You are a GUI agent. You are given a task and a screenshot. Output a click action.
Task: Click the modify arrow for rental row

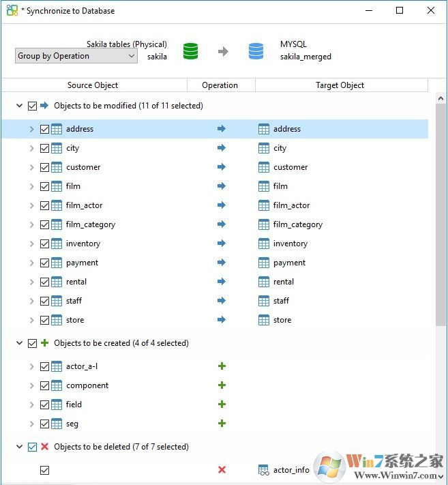(x=222, y=282)
